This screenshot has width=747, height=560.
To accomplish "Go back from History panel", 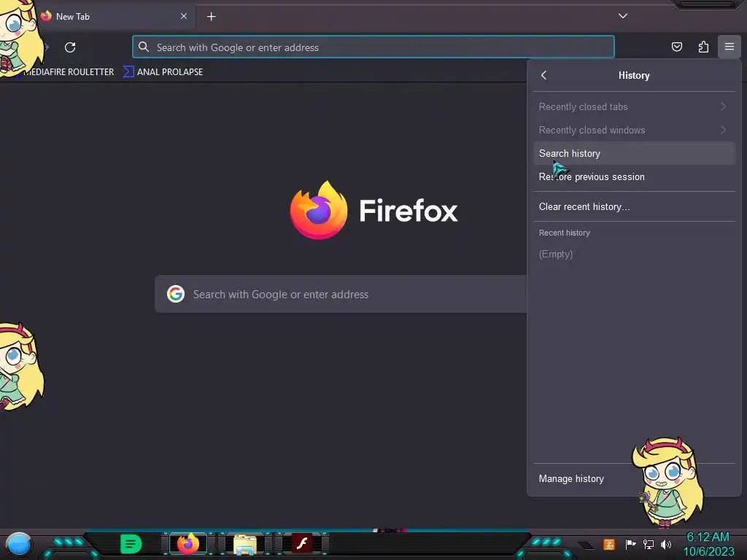I will pos(543,75).
